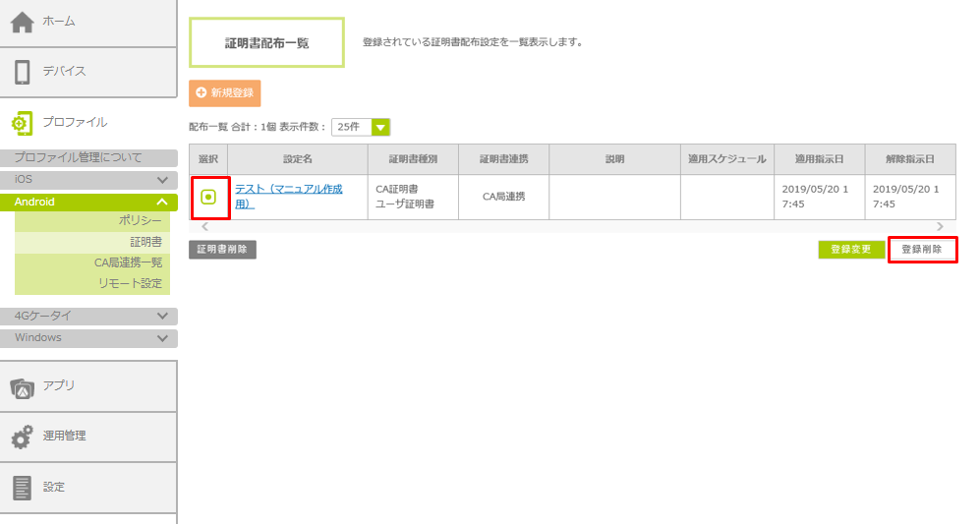Open the ポリシー submenu item
The height and width of the screenshot is (525, 980).
[140, 221]
